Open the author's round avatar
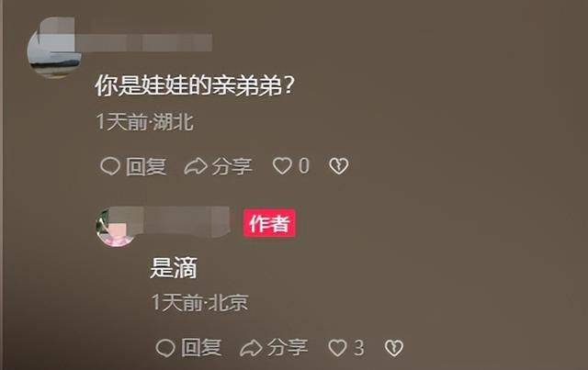This screenshot has height=370, width=588. (x=117, y=228)
